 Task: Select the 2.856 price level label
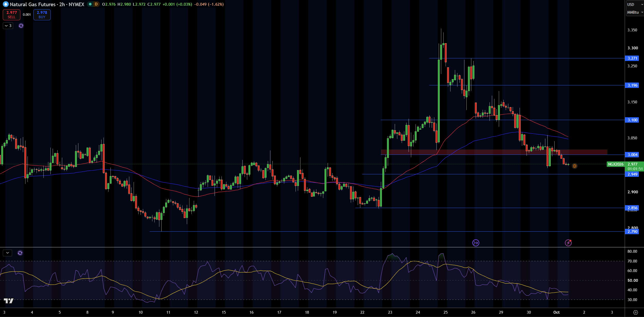pos(632,208)
